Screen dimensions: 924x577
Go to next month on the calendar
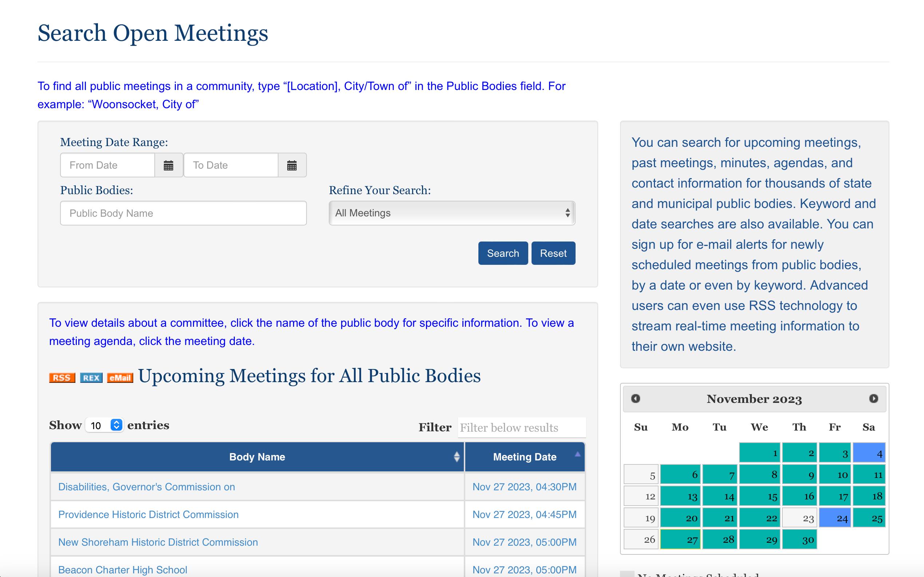(874, 399)
